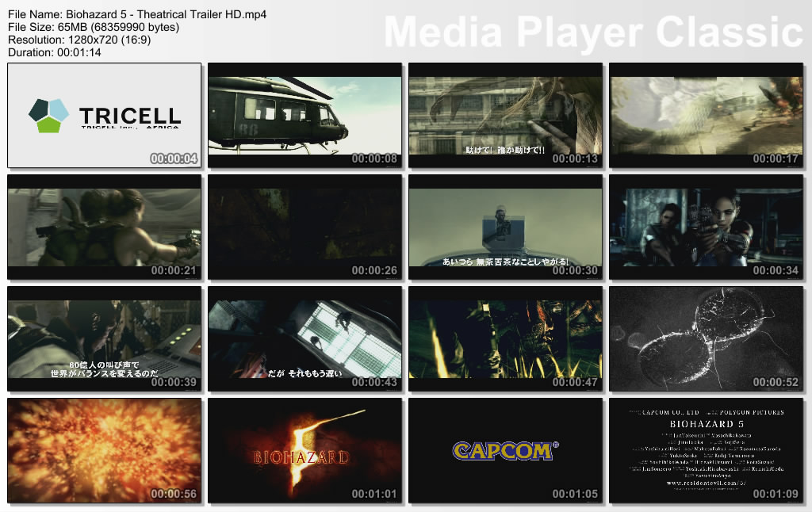Click the thumbnail timestamped 00:00:39
Image resolution: width=812 pixels, height=512 pixels.
104,338
